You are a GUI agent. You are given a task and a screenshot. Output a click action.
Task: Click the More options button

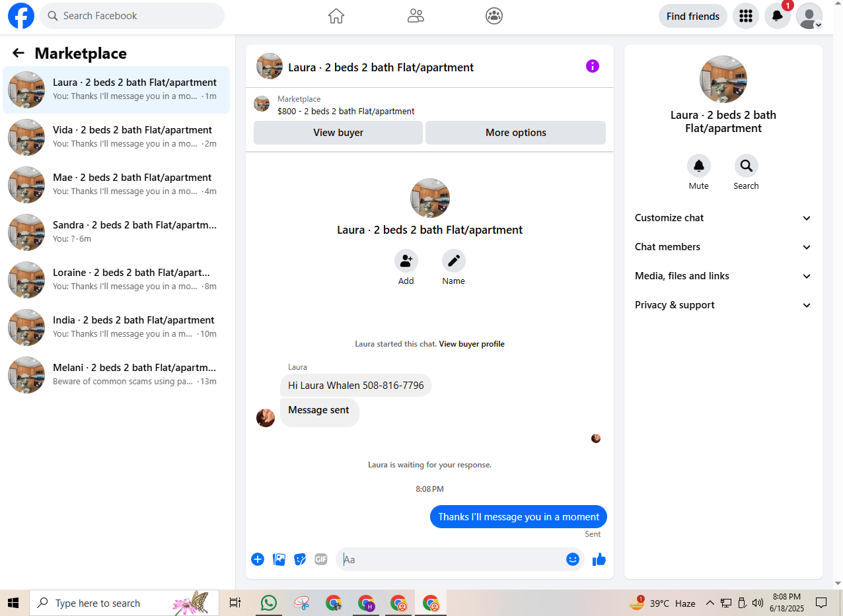point(515,133)
